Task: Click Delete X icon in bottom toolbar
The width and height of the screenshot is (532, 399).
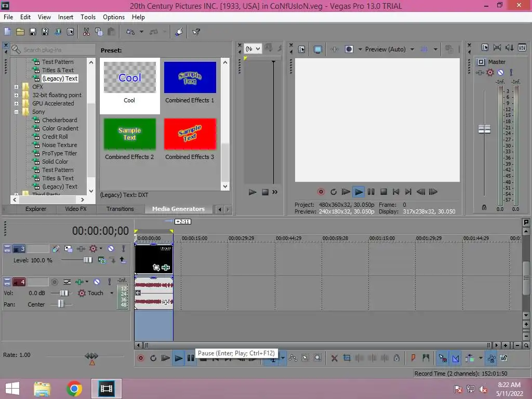Action: 334,358
